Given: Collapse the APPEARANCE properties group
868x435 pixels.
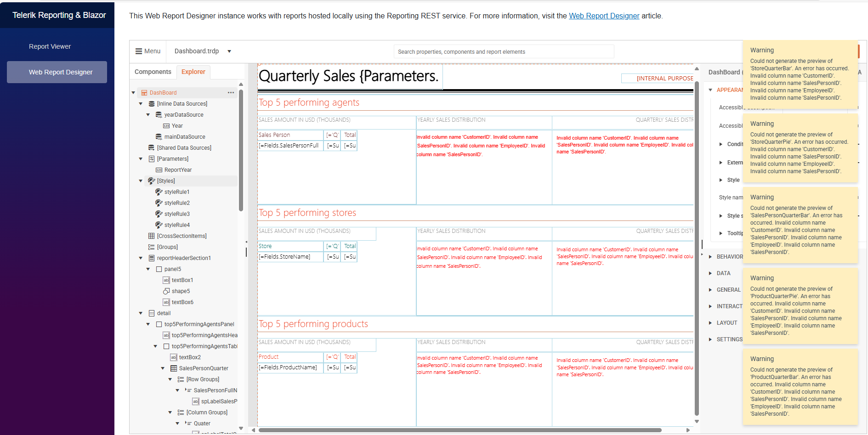Looking at the screenshot, I should (711, 90).
